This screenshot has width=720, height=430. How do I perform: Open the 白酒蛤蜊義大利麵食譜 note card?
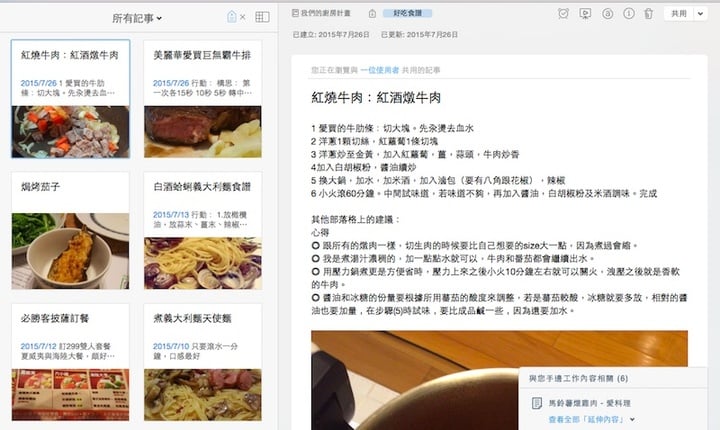pos(202,231)
